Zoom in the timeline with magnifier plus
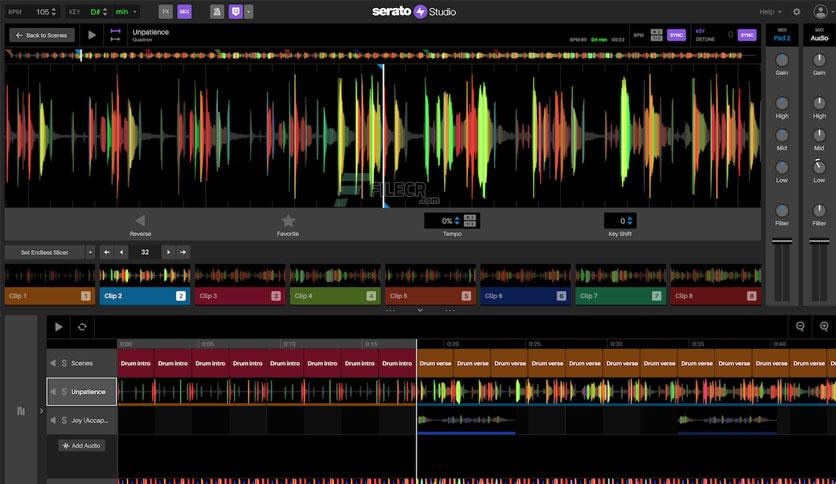Viewport: 836px width, 484px height. point(824,327)
